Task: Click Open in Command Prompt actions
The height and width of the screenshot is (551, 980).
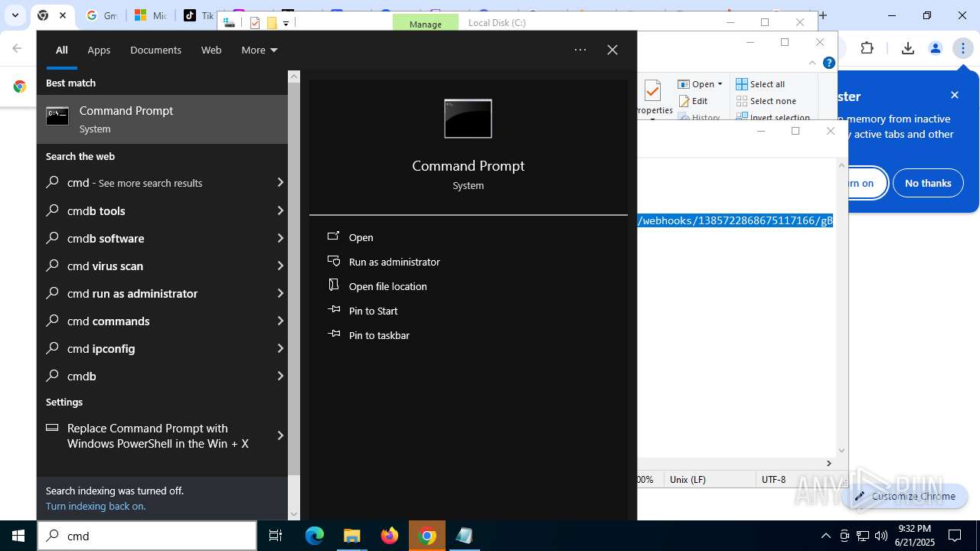Action: [x=361, y=237]
